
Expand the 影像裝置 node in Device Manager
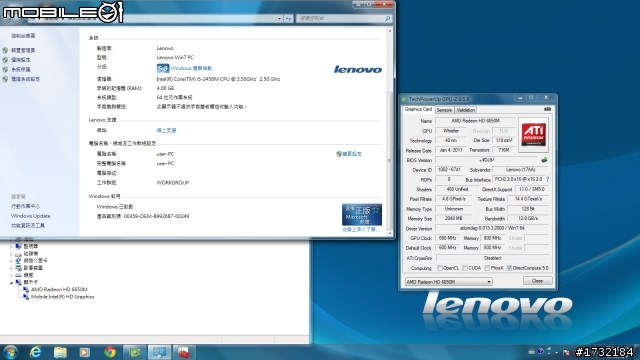tap(11, 268)
